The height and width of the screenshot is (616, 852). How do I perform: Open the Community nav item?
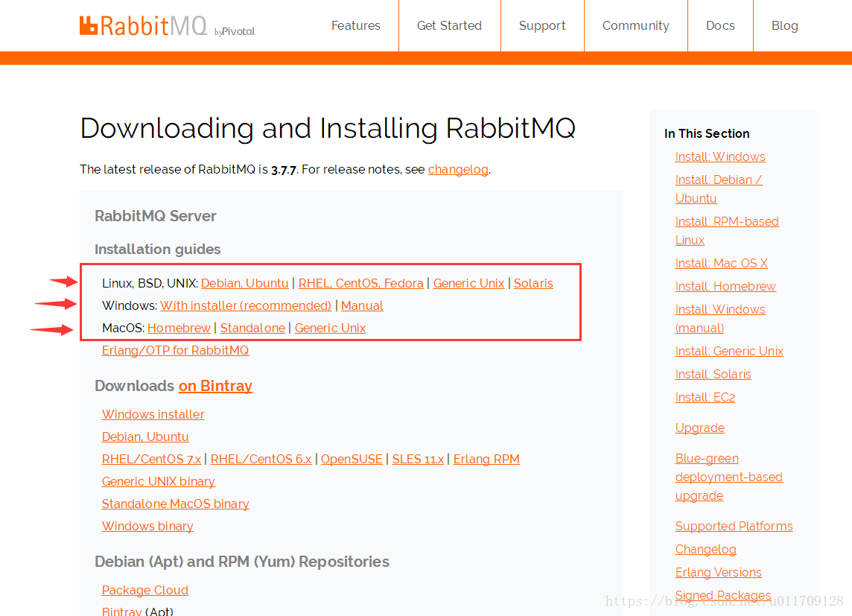tap(636, 25)
